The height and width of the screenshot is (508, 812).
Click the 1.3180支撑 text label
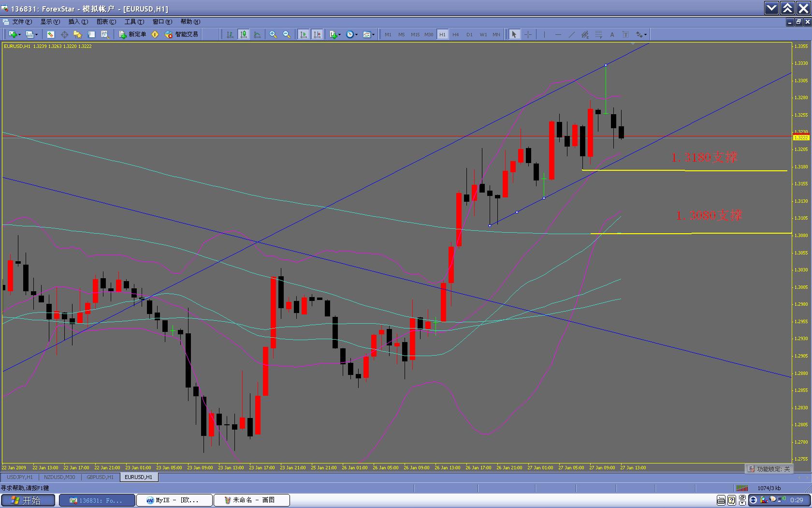(704, 157)
